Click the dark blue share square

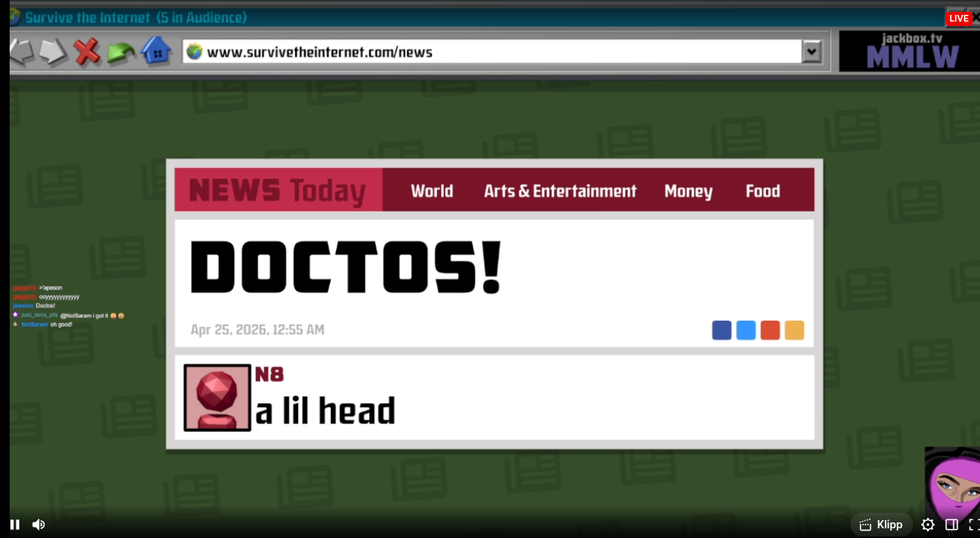(x=721, y=330)
